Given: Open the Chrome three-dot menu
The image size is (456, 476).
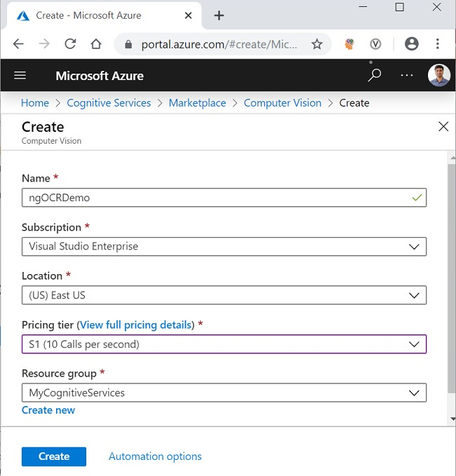Looking at the screenshot, I should coord(438,44).
